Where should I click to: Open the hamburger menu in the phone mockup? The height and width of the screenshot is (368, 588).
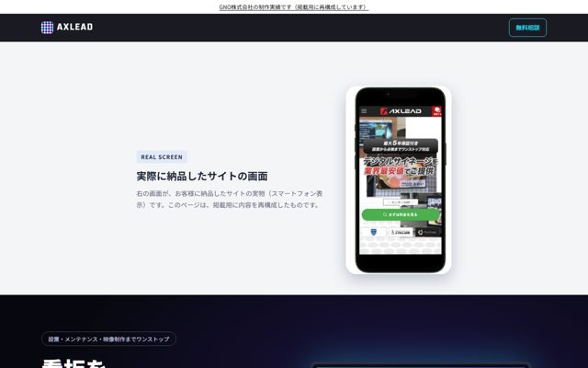click(x=364, y=111)
